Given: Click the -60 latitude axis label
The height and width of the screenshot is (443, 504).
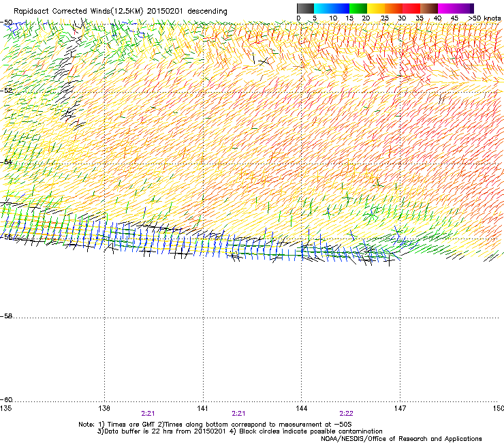Looking at the screenshot, I should (x=6, y=400).
